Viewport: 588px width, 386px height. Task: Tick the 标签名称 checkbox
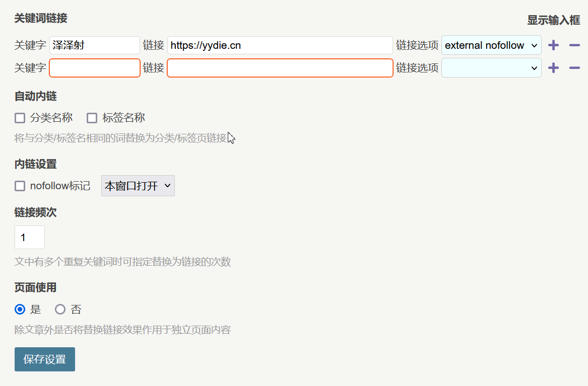tap(92, 118)
